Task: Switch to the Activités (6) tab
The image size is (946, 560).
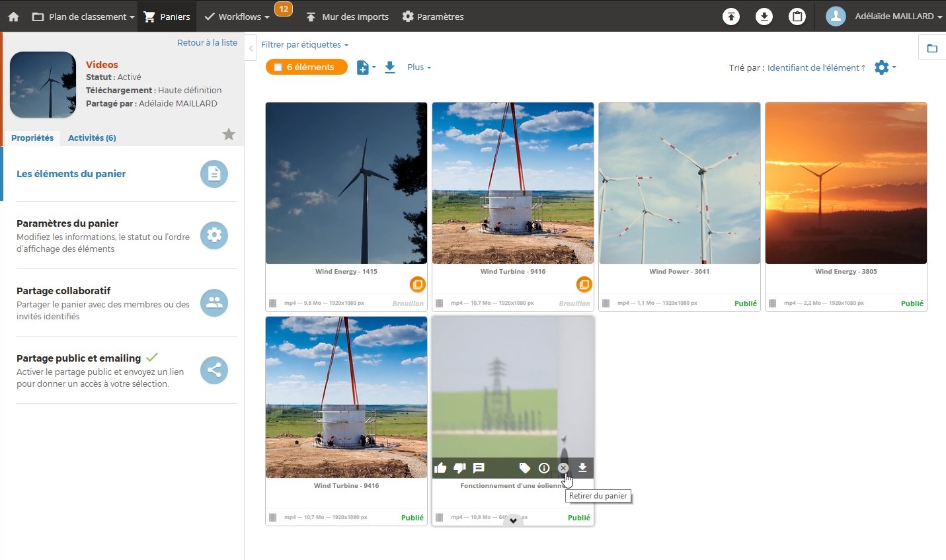Action: coord(92,138)
